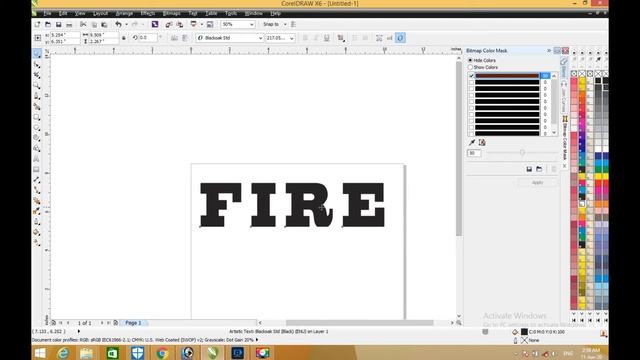The height and width of the screenshot is (360, 640).
Task: Open the font size dropdown
Action: point(291,38)
